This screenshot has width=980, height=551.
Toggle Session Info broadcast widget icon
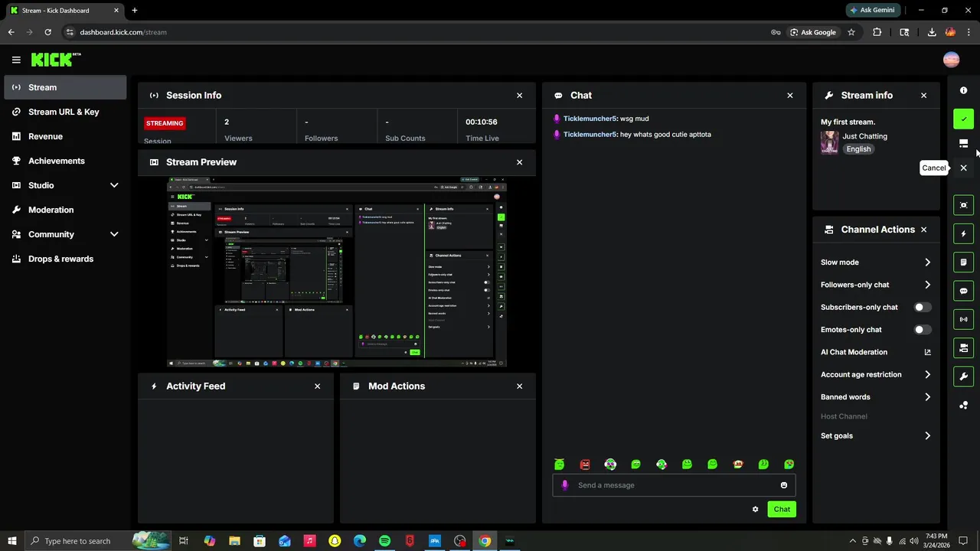[963, 319]
